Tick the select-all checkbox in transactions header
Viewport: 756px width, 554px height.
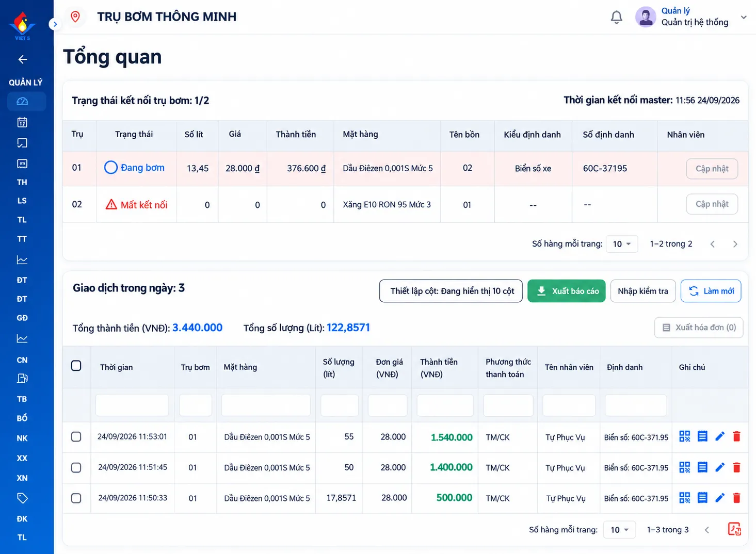(x=76, y=366)
